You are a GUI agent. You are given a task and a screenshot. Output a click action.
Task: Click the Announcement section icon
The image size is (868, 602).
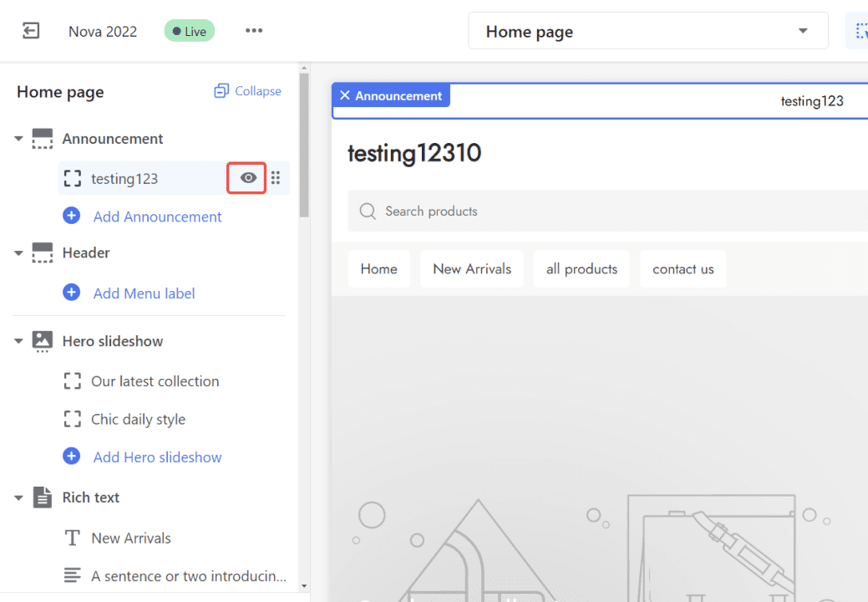[43, 139]
